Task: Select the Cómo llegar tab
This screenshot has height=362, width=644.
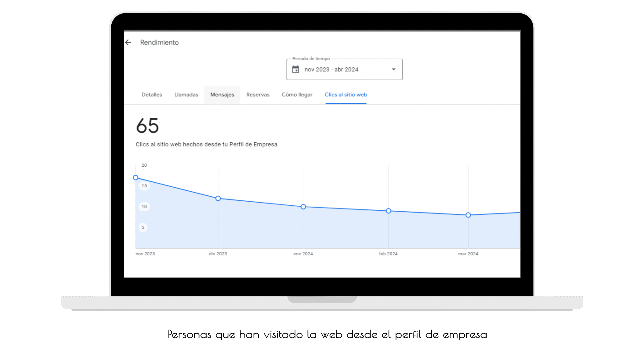Action: tap(297, 95)
